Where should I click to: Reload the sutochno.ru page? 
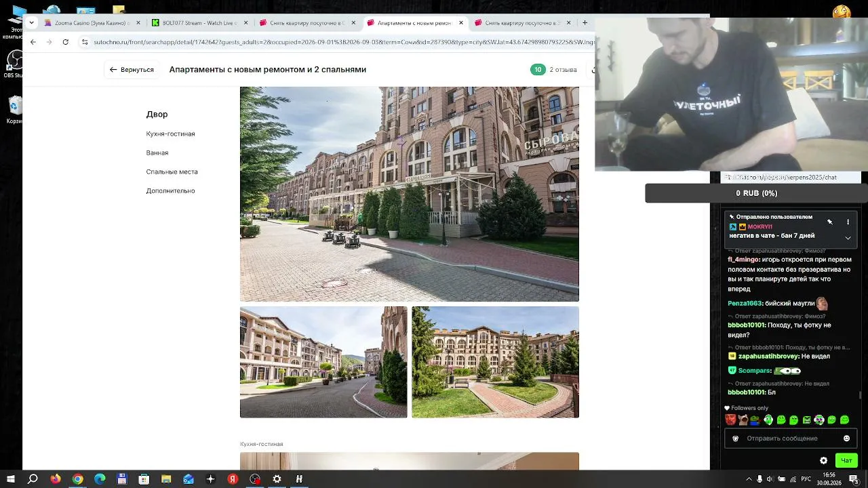point(65,42)
